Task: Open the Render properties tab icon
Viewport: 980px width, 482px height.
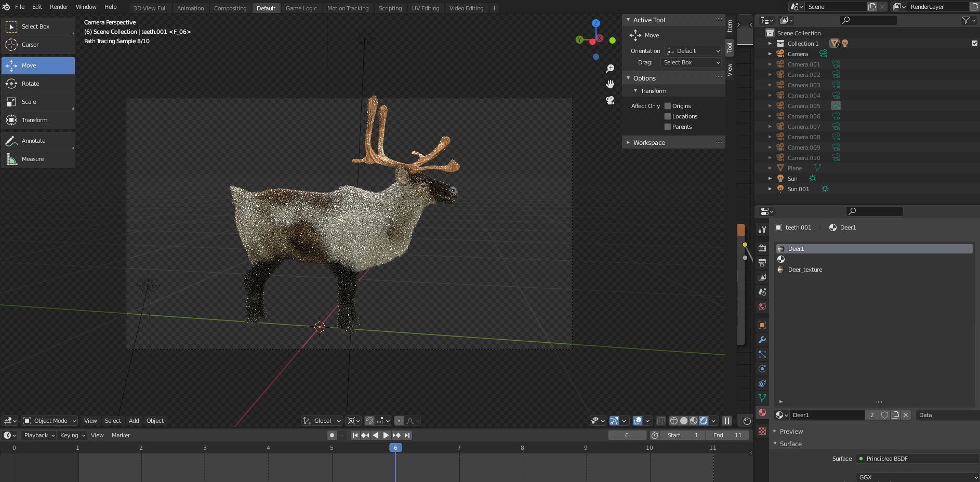Action: [762, 248]
